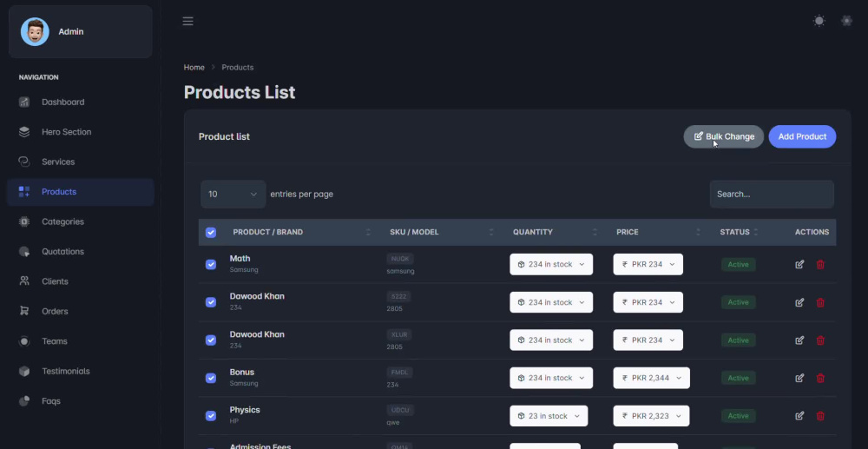Uncheck the Bonus row checkbox
This screenshot has height=449, width=868.
pos(211,378)
